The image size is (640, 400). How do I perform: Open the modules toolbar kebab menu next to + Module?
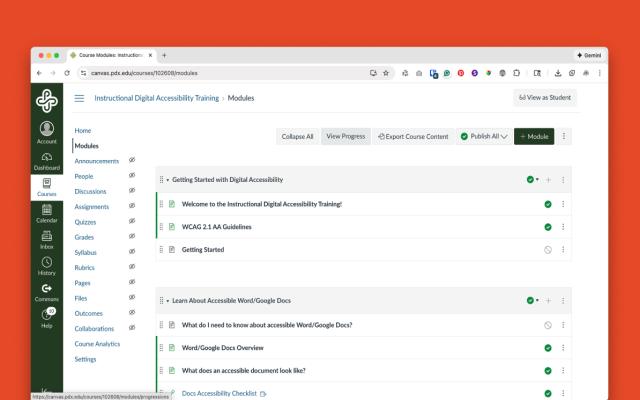(x=564, y=136)
